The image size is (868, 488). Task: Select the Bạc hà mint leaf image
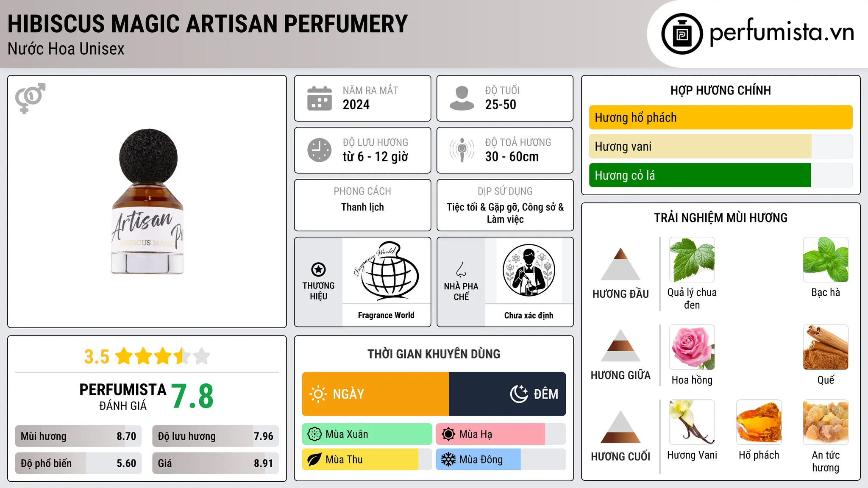click(x=826, y=260)
